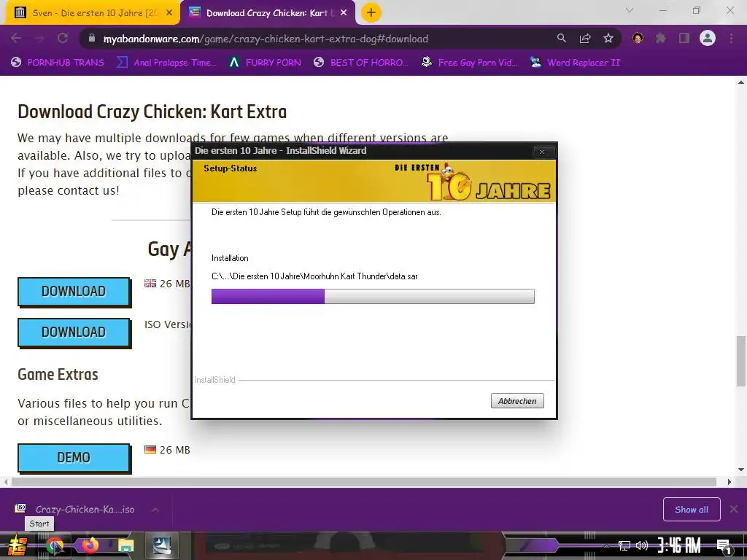
Task: Click the magnifier search icon in the address bar
Action: [x=562, y=38]
